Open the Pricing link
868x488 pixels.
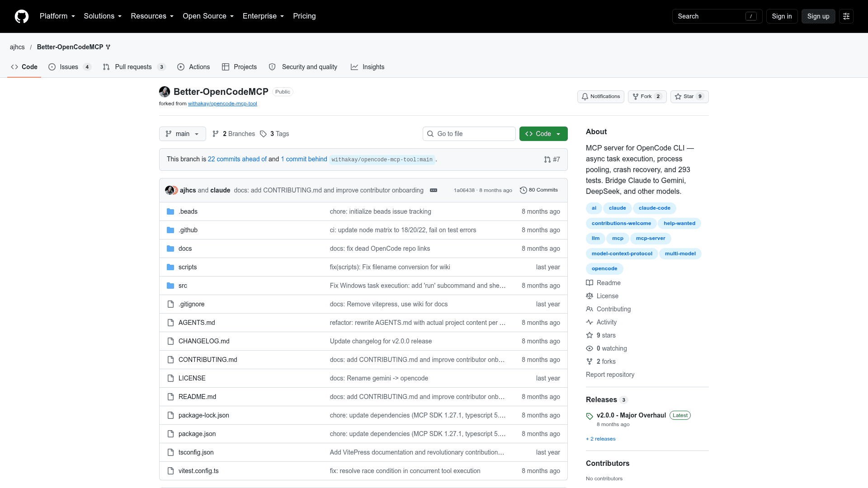[x=304, y=16]
